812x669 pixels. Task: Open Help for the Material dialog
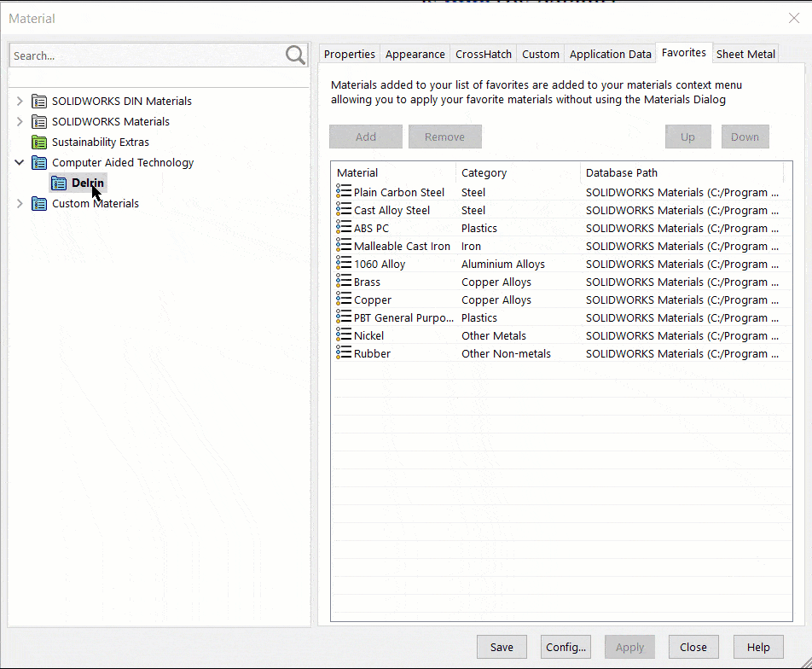pos(758,647)
